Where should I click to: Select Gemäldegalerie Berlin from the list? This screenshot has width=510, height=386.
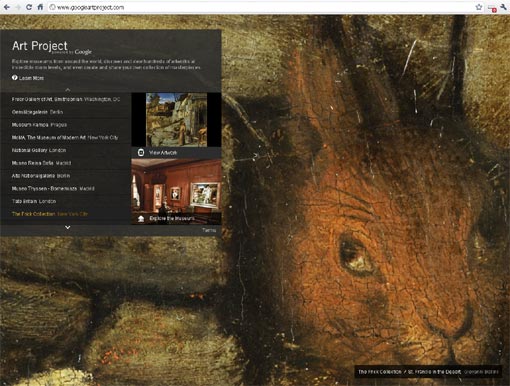[x=37, y=112]
